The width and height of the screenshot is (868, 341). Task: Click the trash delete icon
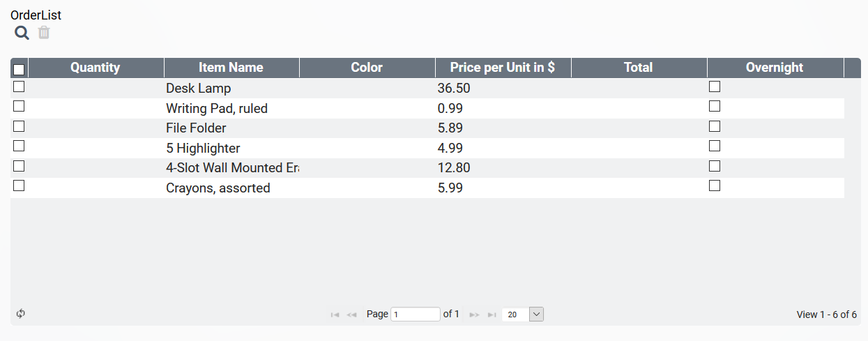tap(44, 33)
